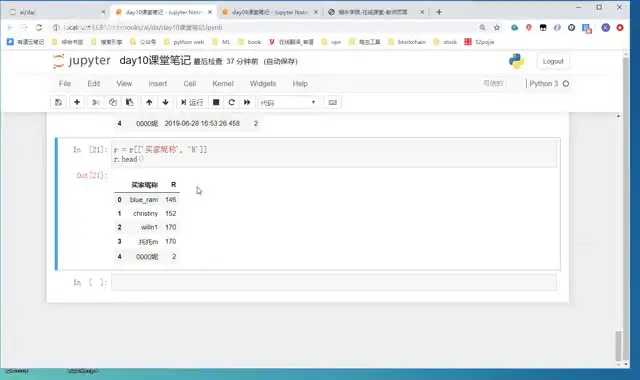This screenshot has width=640, height=380.
Task: Click the empty code cell input
Action: click(x=334, y=282)
